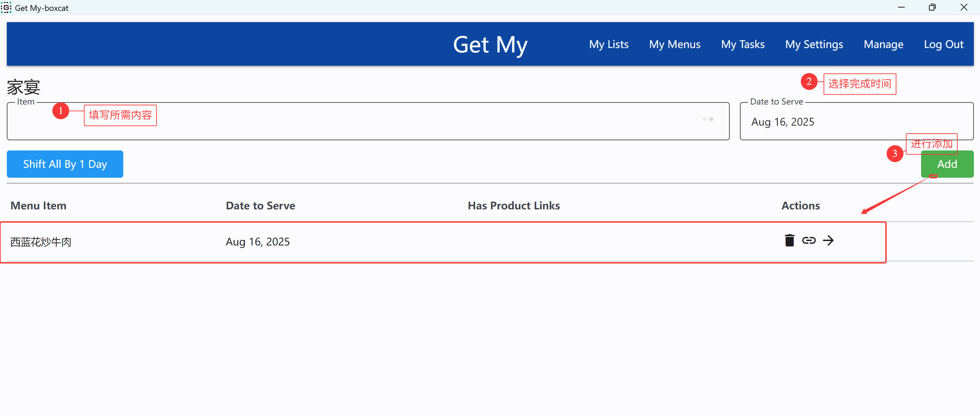This screenshot has height=416, width=980.
Task: Click the Menu Item column header
Action: 38,205
